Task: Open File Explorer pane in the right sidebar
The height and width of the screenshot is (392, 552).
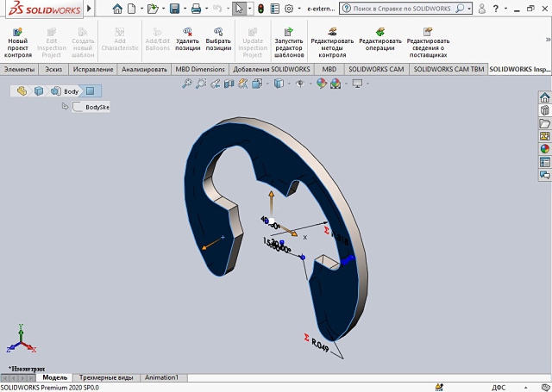Action: tap(544, 123)
